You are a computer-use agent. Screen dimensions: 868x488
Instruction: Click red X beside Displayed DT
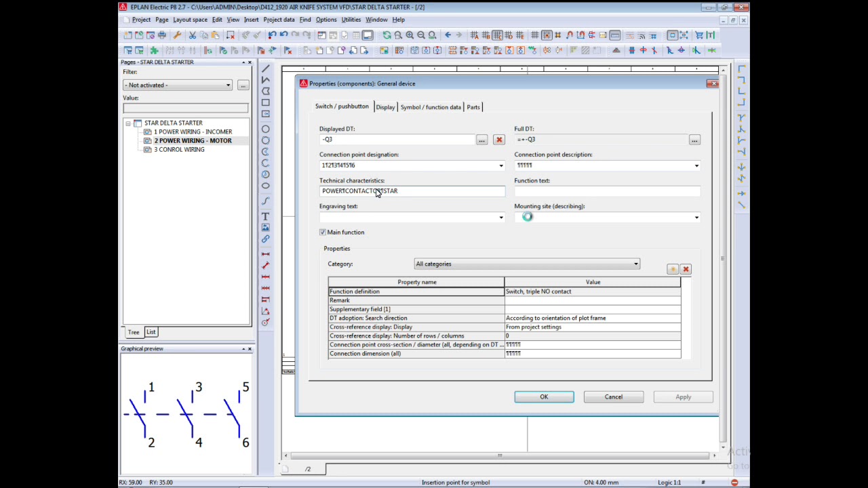tap(499, 140)
